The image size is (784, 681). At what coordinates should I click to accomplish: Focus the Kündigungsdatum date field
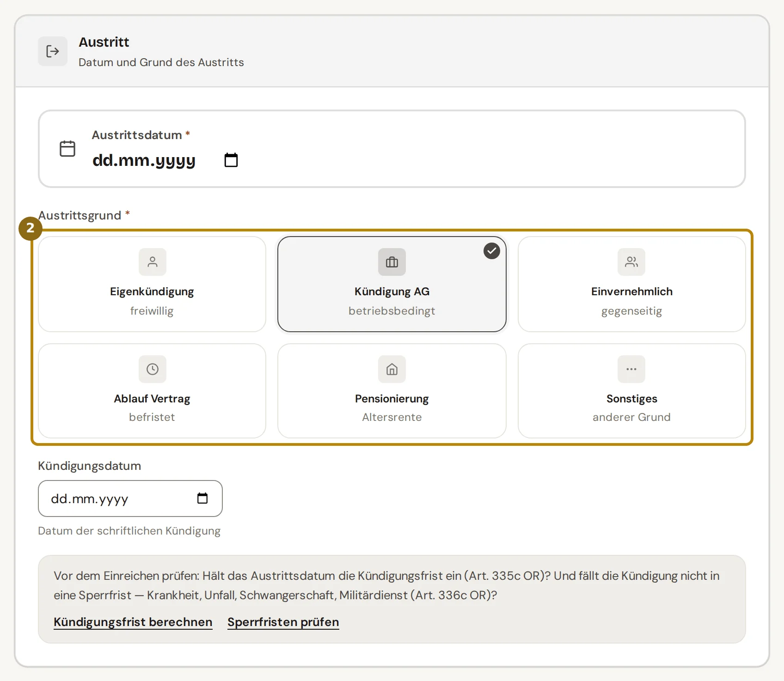click(x=130, y=499)
